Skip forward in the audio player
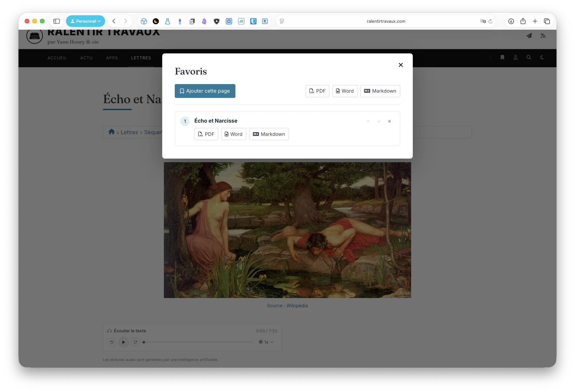Viewport: 575px width, 392px height. 136,342
